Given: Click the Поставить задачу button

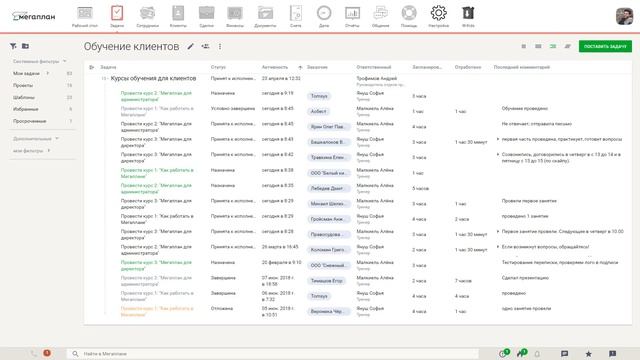Looking at the screenshot, I should (605, 46).
